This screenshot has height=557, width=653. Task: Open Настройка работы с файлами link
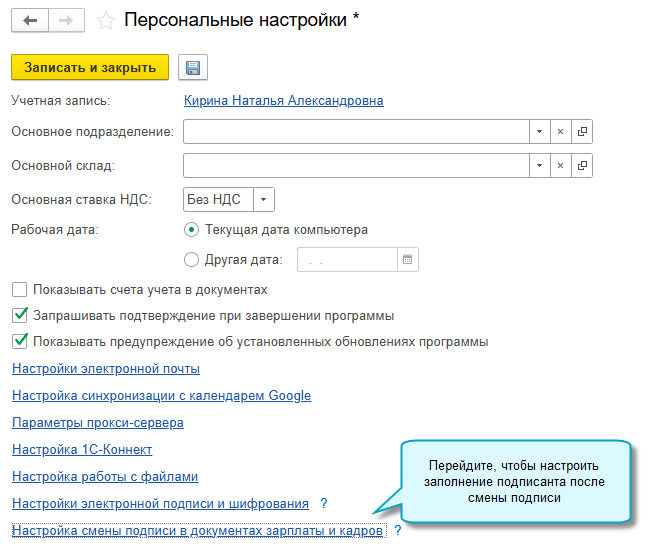[105, 477]
